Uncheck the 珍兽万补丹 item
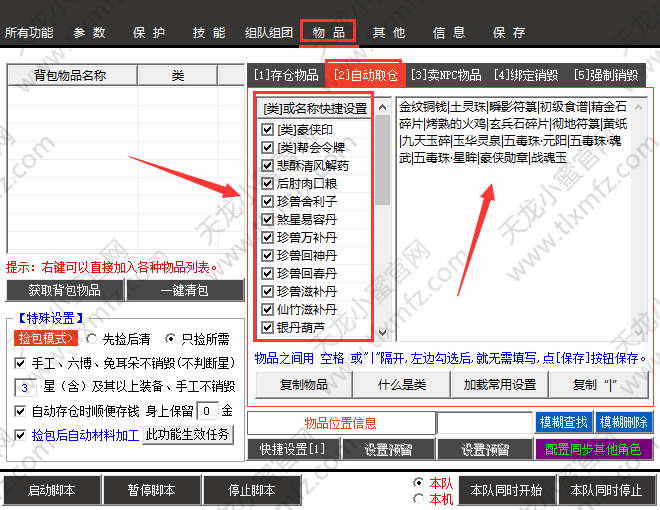Image resolution: width=660 pixels, height=510 pixels. pos(267,237)
